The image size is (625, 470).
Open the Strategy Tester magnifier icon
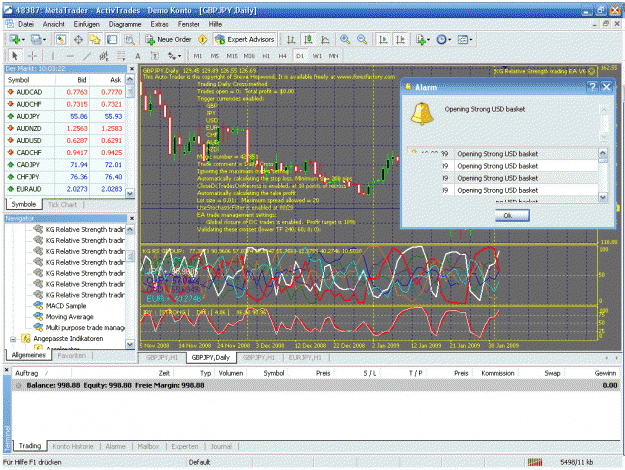(x=129, y=39)
